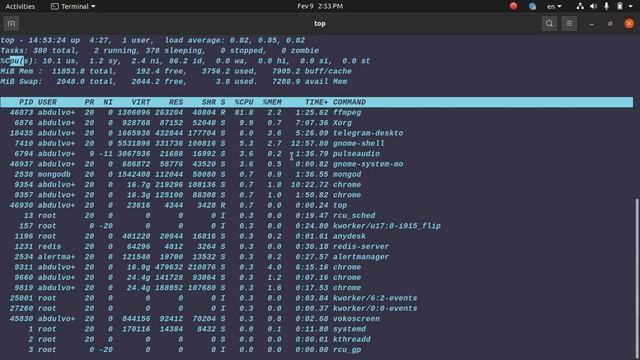Click the redis user cell
This screenshot has height=360, width=640.
click(49, 247)
